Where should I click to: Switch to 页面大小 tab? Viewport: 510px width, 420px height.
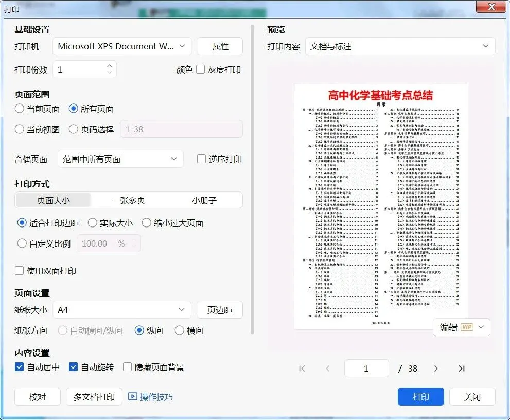click(x=54, y=200)
